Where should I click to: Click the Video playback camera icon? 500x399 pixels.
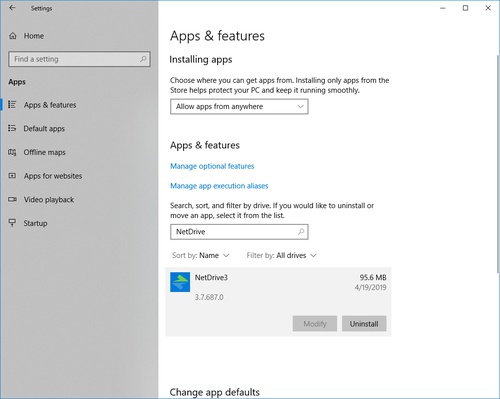tap(12, 199)
